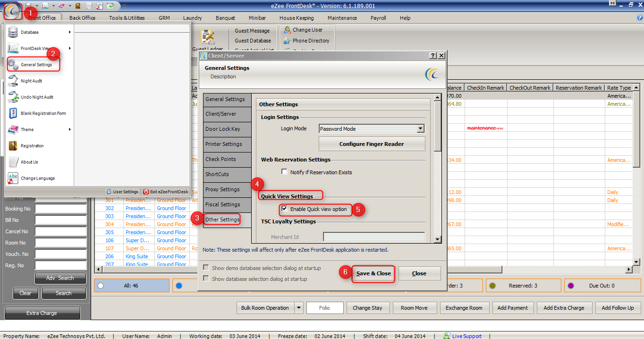This screenshot has height=339, width=644.
Task: Click the Close button beside Save & Close
Action: tap(419, 273)
